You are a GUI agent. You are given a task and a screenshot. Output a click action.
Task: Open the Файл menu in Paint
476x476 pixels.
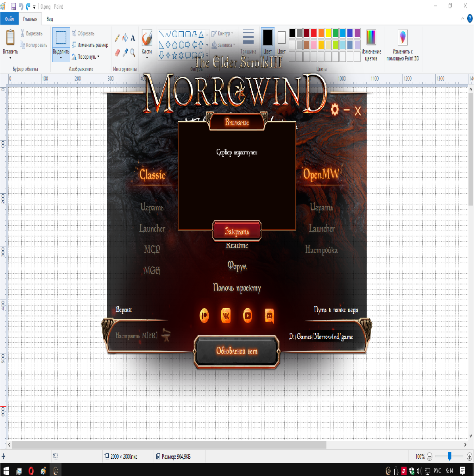click(9, 19)
